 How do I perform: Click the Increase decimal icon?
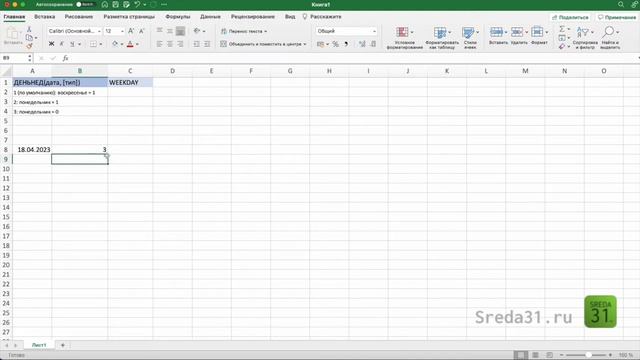pos(362,44)
